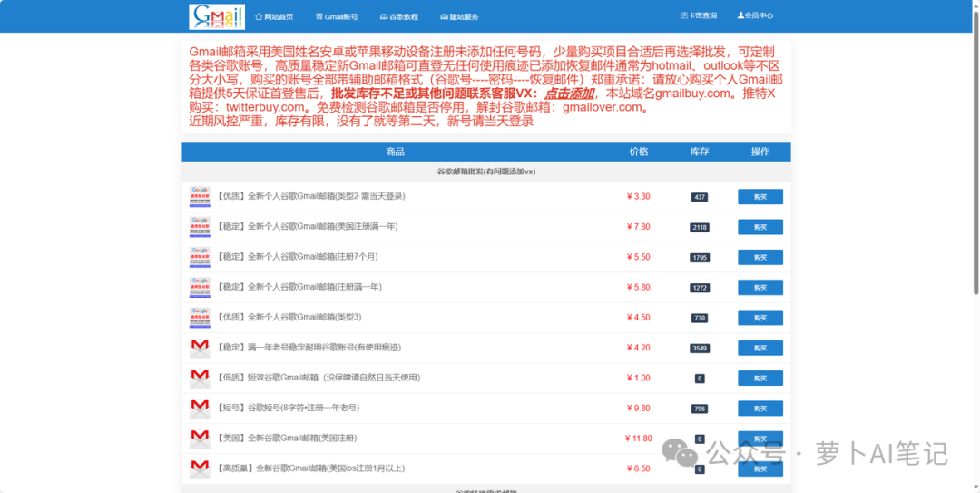Click the ¥4.20 price
The image size is (980, 493).
638,347
